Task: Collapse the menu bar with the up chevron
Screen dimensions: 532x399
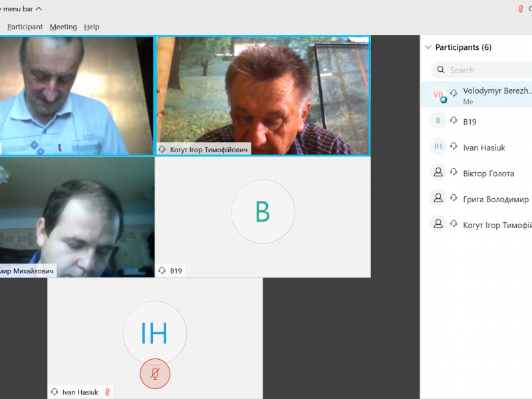Action: click(x=39, y=9)
